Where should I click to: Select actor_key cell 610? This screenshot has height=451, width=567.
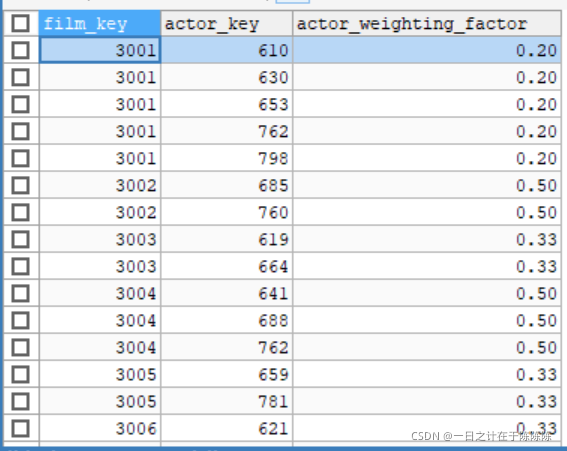tap(227, 50)
